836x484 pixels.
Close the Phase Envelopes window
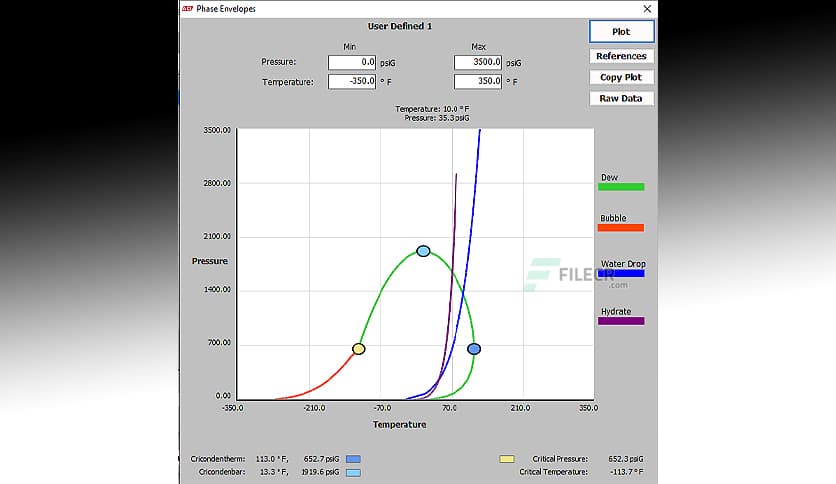[x=647, y=9]
